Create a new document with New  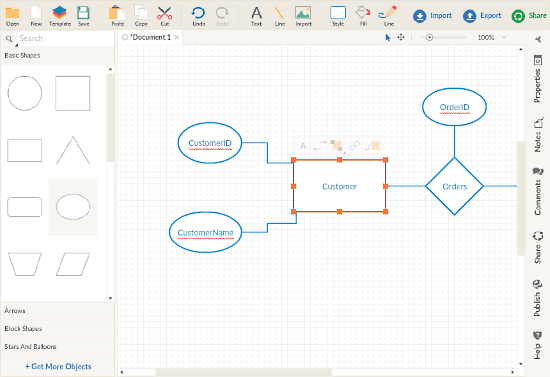pos(36,16)
